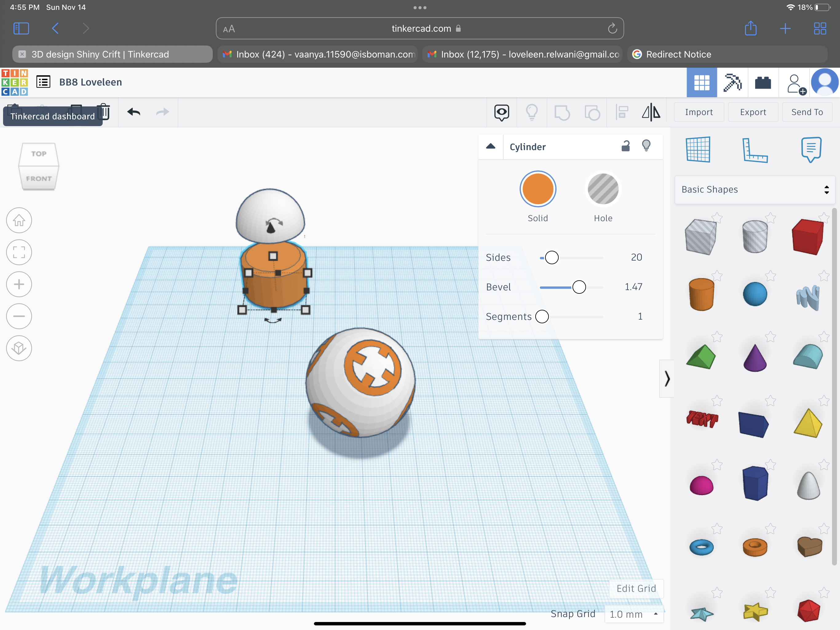This screenshot has width=840, height=630.
Task: Switch to Inbox (424) vaanya tab
Action: tap(318, 54)
